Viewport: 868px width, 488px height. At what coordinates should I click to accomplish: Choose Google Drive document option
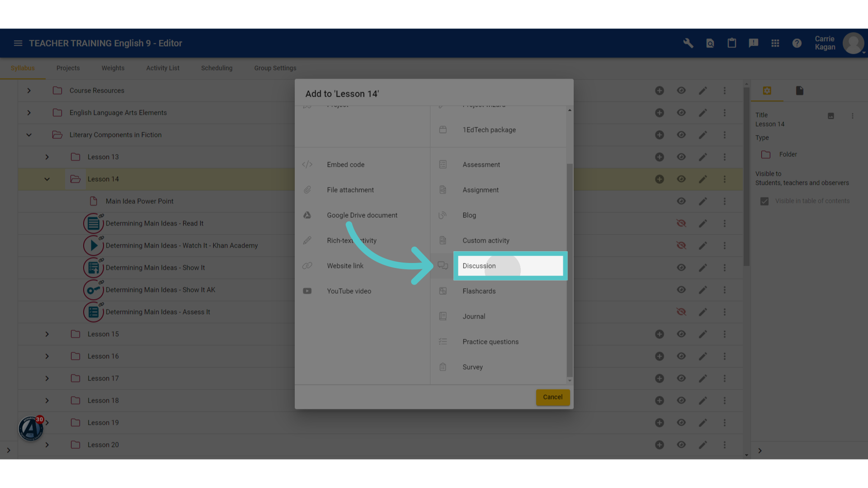coord(362,215)
